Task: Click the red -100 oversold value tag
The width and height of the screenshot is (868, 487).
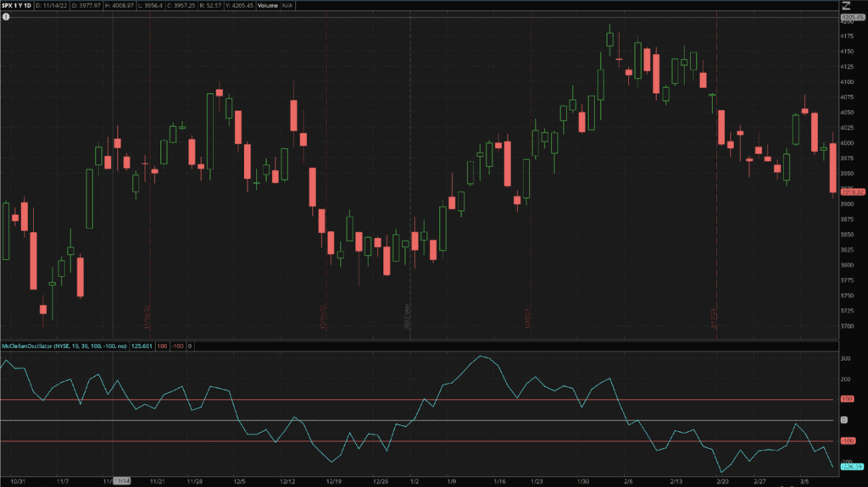Action: point(177,346)
